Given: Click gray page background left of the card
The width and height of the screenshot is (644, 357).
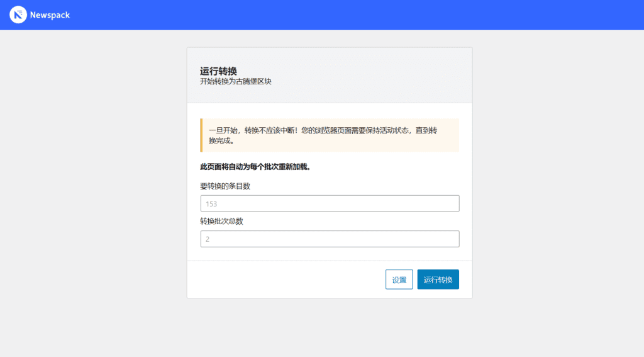Looking at the screenshot, I should [94, 189].
